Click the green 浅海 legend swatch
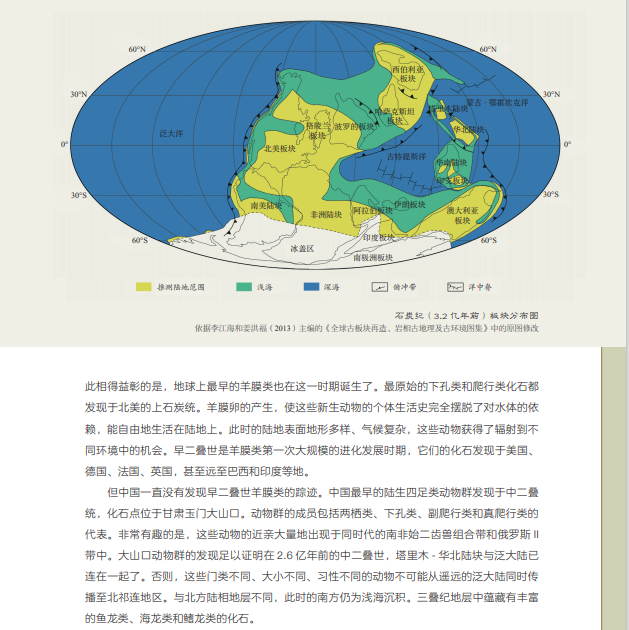The height and width of the screenshot is (630, 629). tap(244, 286)
